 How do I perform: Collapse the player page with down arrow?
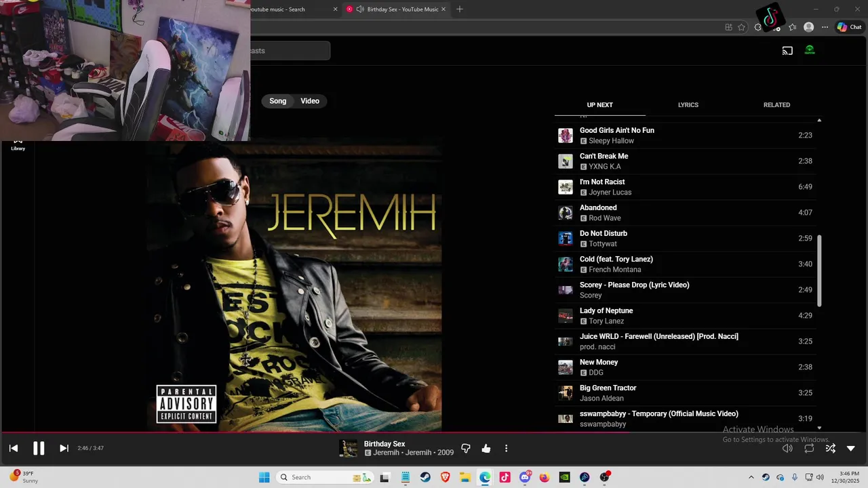[x=851, y=448]
